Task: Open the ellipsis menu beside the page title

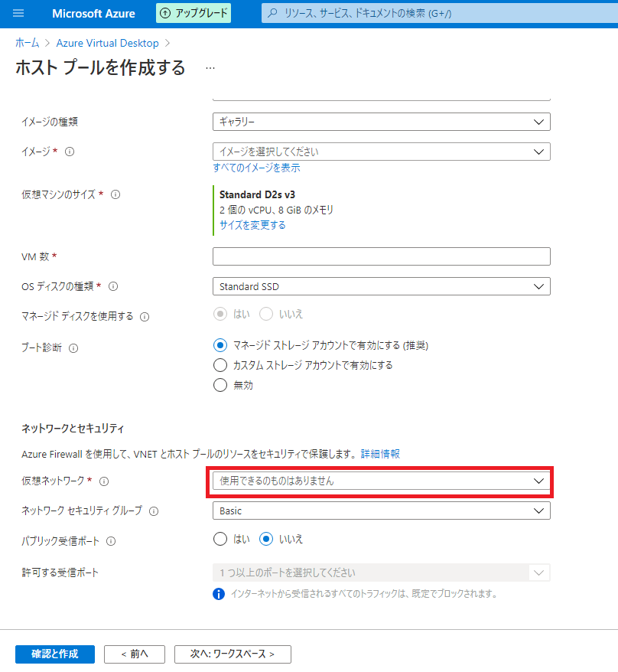Action: [x=210, y=68]
